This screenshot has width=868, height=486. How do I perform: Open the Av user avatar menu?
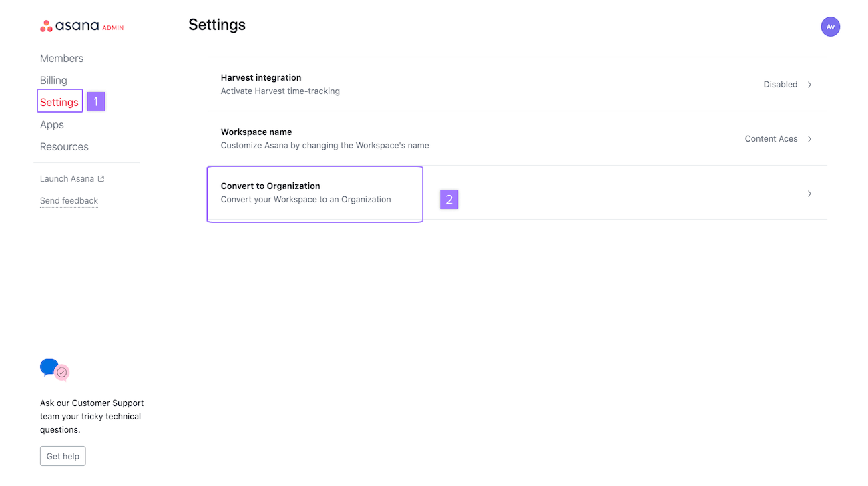(830, 27)
